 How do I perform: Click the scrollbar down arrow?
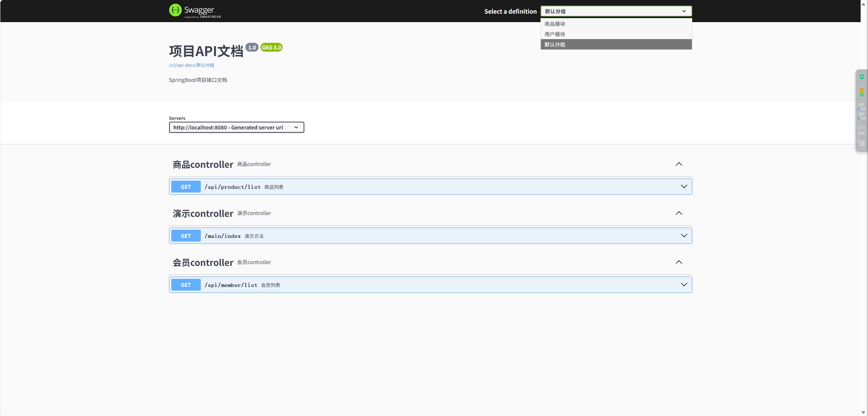(x=863, y=412)
